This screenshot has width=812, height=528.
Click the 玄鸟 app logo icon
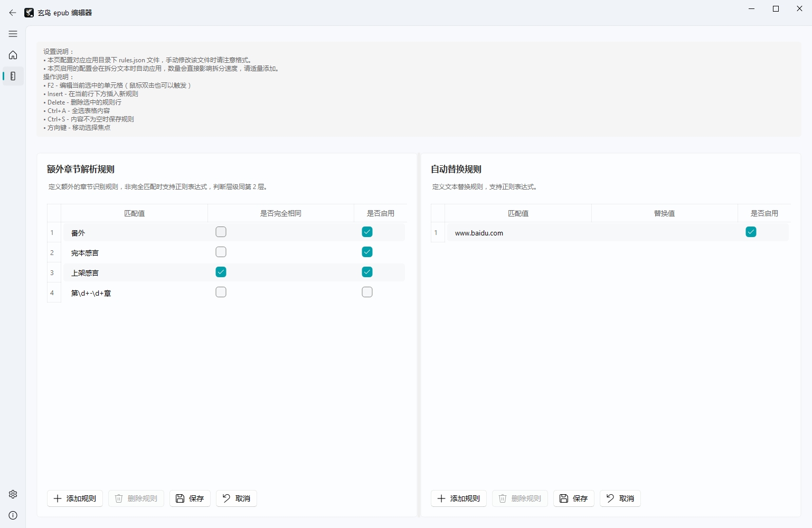[x=29, y=13]
